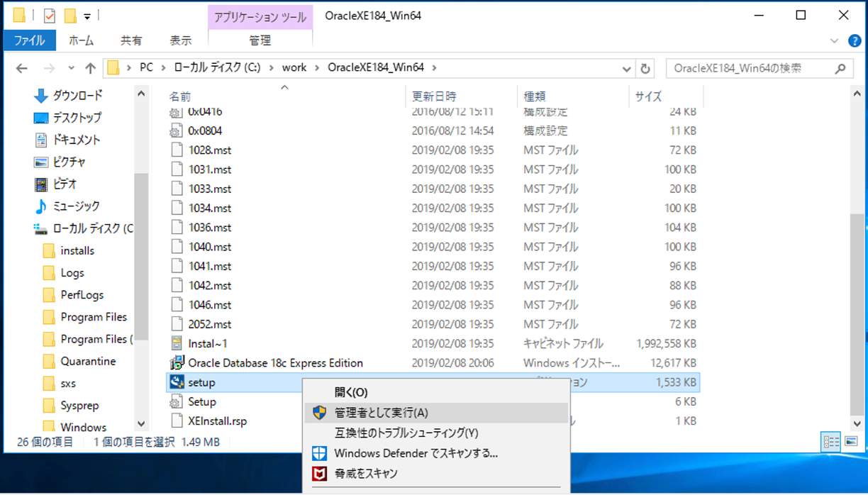Image resolution: width=868 pixels, height=495 pixels.
Task: Switch to the 共有 ribbon tab
Action: (131, 40)
